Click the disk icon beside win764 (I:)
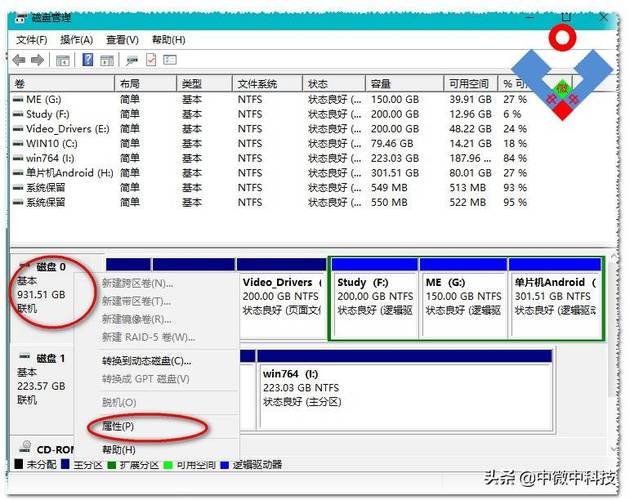630x500 pixels. coord(18,158)
